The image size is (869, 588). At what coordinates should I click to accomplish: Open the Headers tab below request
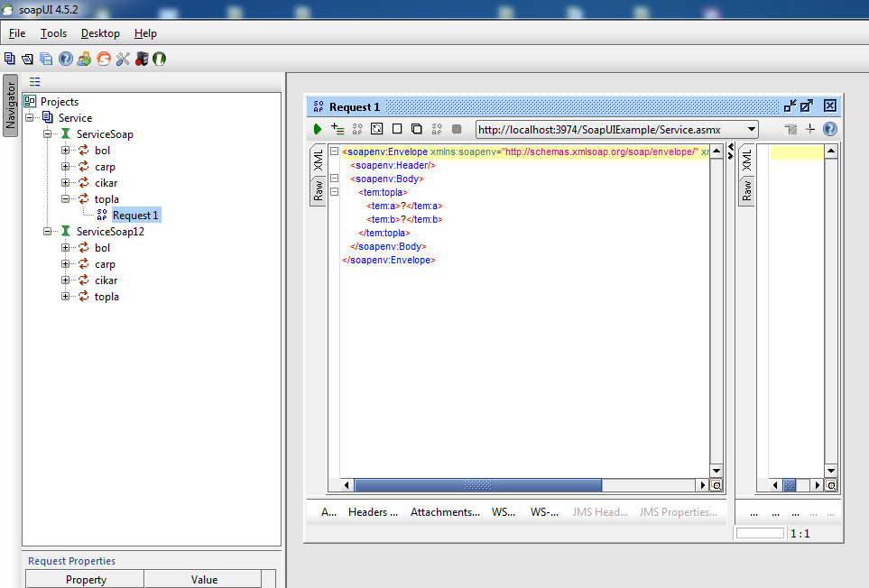(373, 512)
